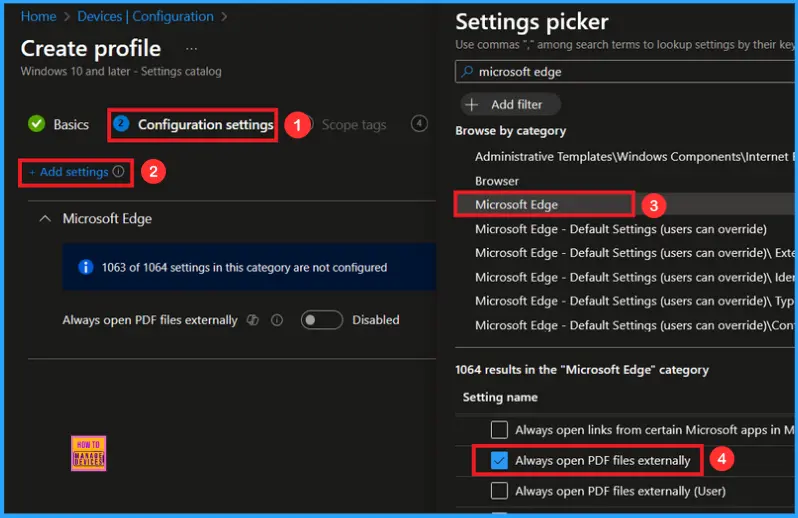This screenshot has height=518, width=798.
Task: Check Always open links from certain Microsoft apps
Action: point(499,430)
